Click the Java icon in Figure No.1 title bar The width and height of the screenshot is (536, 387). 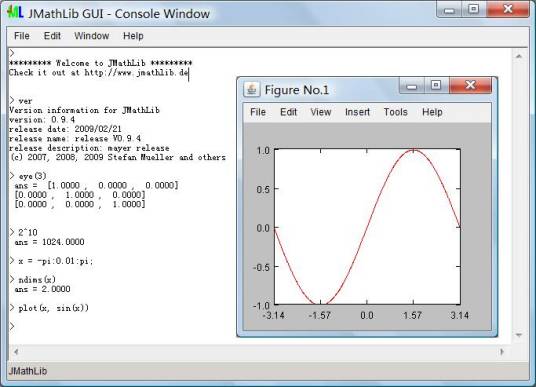point(252,90)
